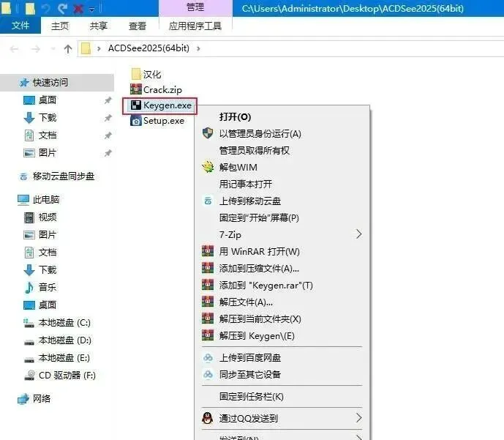The width and height of the screenshot is (504, 440).
Task: Click the pin icon beside quick access 图片
Action: point(108,153)
